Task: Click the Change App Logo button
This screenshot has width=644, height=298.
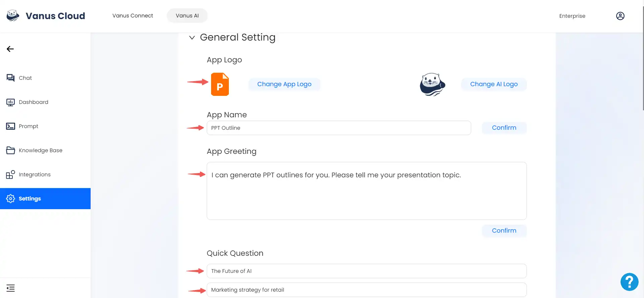Action: (284, 84)
